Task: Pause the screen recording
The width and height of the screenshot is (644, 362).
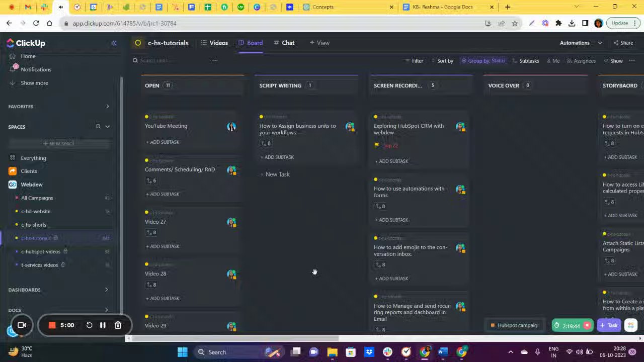Action: (x=103, y=325)
